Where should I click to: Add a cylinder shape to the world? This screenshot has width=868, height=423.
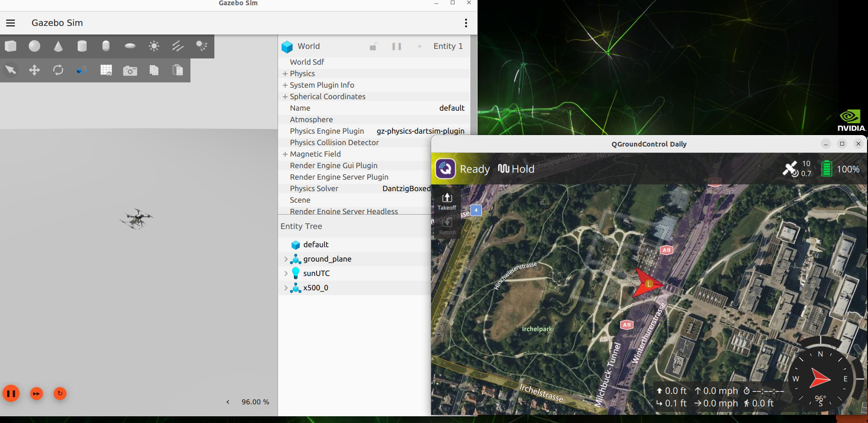[82, 46]
